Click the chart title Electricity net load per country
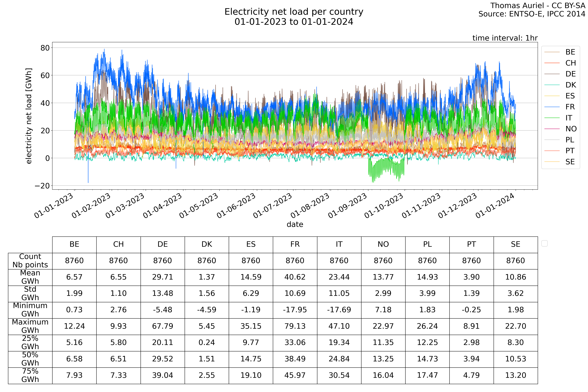Image resolution: width=588 pixels, height=392 pixels. (x=294, y=12)
